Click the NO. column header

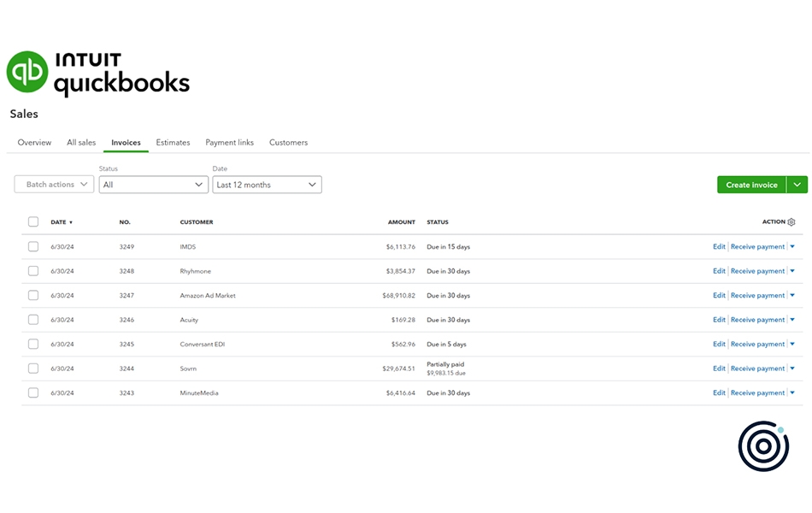(x=125, y=222)
